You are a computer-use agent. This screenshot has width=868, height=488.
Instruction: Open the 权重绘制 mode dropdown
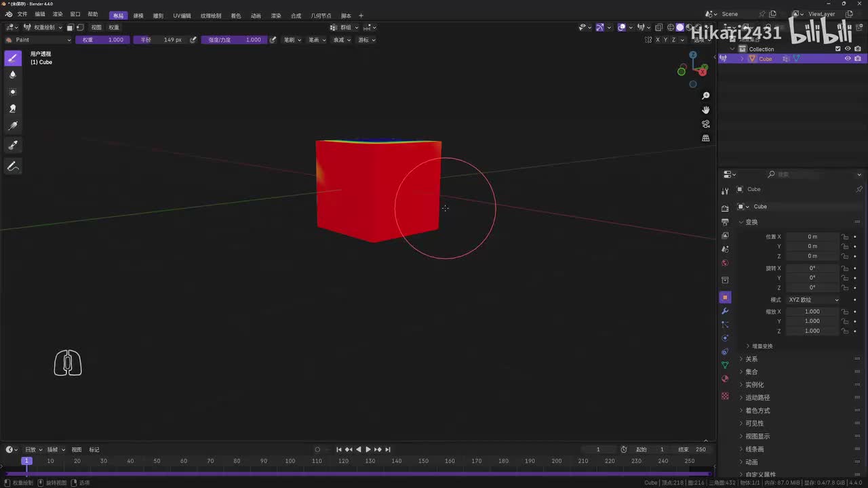pyautogui.click(x=43, y=27)
